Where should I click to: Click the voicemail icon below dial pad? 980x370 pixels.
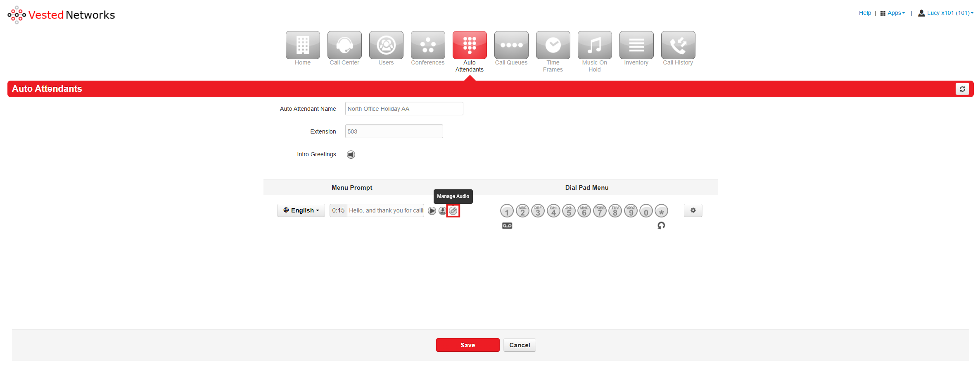pyautogui.click(x=507, y=226)
